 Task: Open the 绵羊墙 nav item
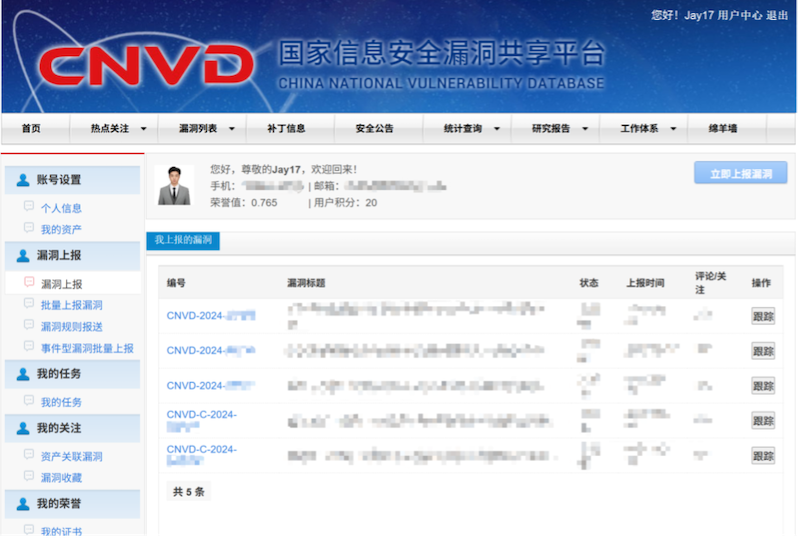tap(722, 129)
